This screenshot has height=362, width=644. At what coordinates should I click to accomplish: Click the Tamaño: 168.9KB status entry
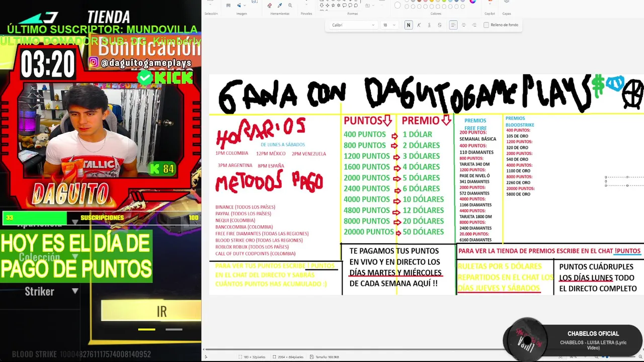324,357
